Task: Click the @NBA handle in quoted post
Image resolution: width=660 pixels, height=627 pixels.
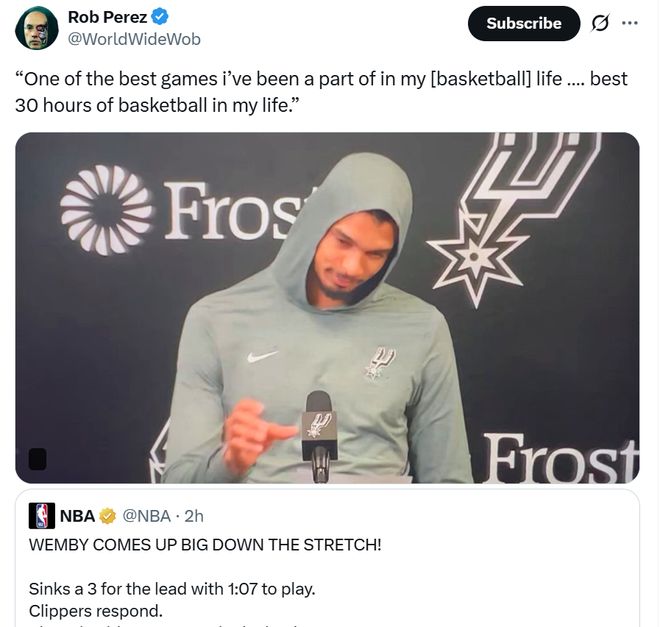Action: click(x=146, y=516)
